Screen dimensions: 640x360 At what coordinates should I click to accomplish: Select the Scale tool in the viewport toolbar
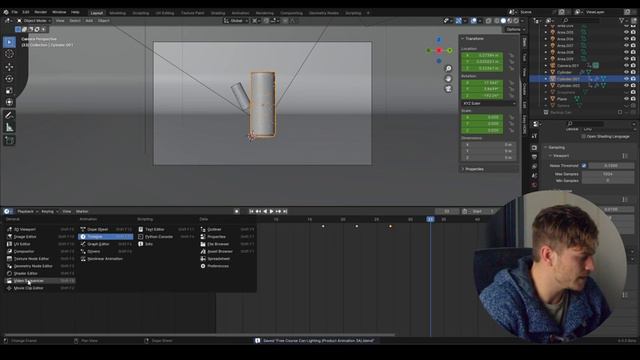(x=9, y=90)
